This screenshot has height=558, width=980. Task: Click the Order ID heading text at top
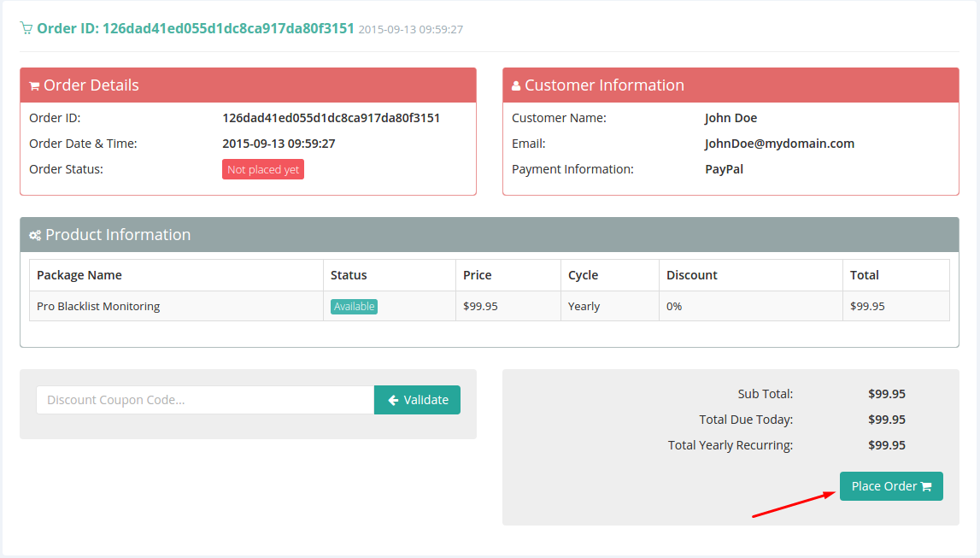pos(196,28)
